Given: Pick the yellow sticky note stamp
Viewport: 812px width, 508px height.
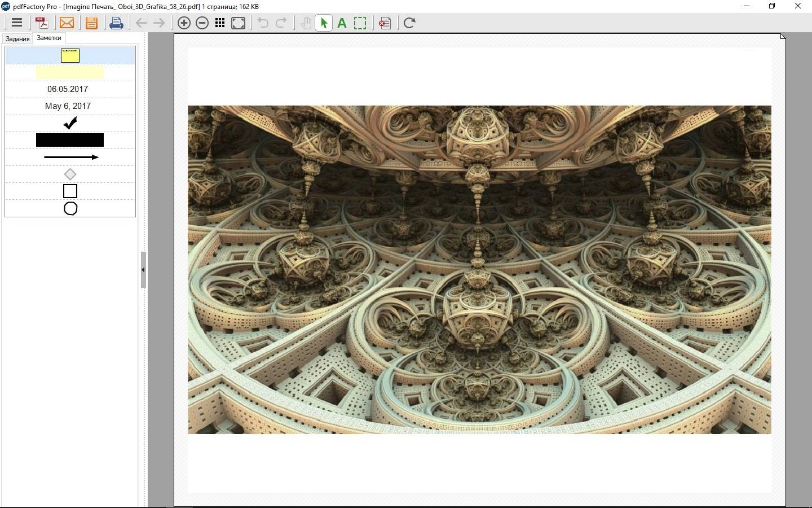Looking at the screenshot, I should click(x=70, y=55).
